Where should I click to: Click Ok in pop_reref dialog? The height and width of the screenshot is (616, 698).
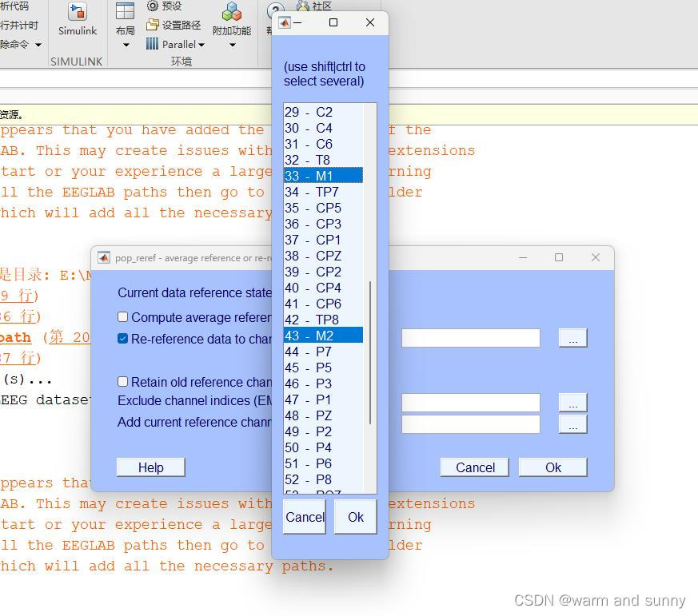tap(552, 467)
